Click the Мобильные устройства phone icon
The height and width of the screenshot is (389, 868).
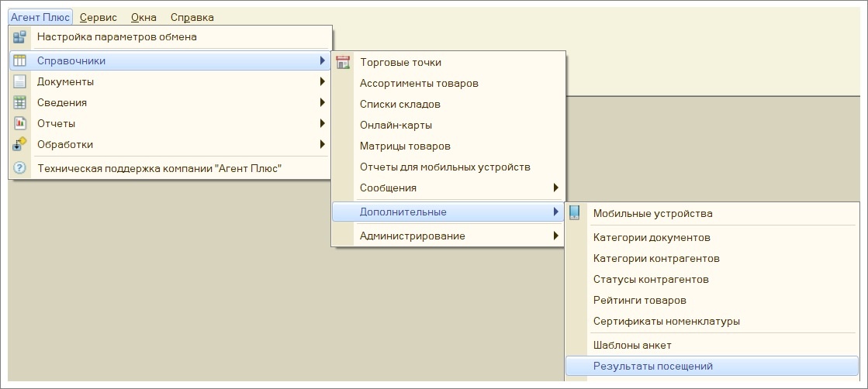pyautogui.click(x=574, y=213)
